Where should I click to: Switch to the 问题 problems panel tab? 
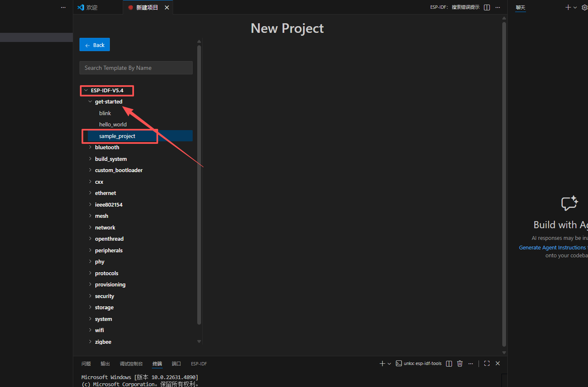(x=86, y=364)
